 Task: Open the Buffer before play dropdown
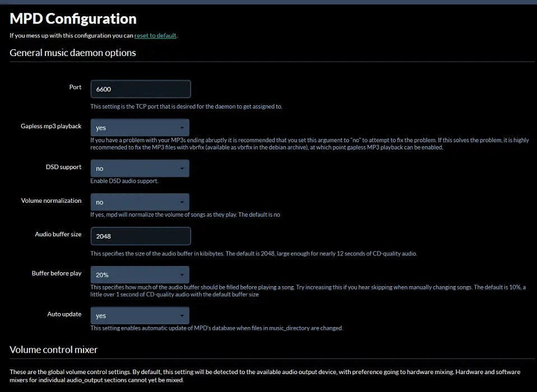[x=140, y=274]
